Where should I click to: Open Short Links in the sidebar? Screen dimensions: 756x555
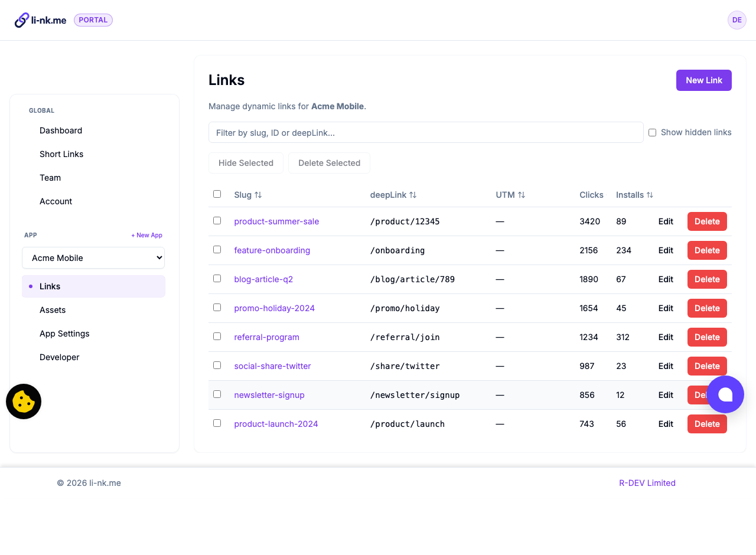click(61, 154)
